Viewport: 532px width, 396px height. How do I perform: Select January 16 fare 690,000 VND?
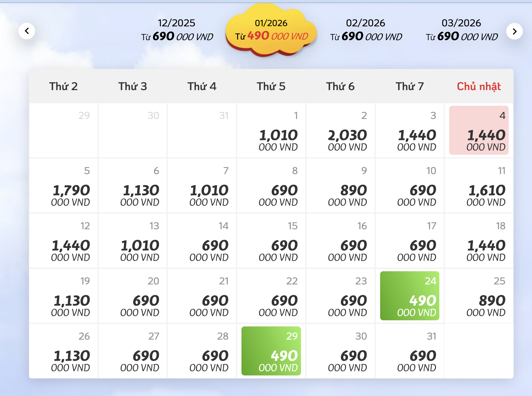point(341,241)
